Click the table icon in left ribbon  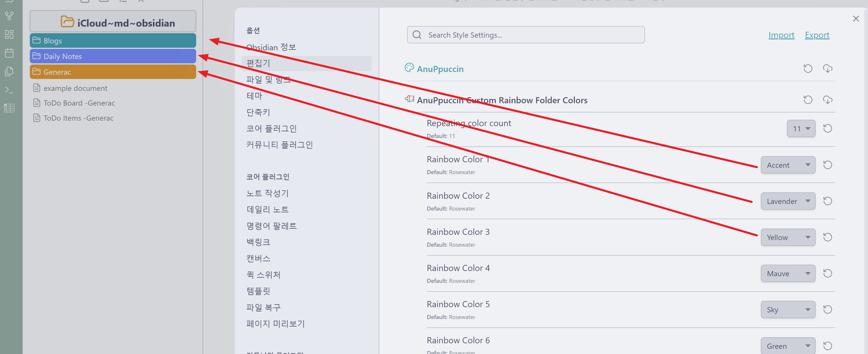pyautogui.click(x=10, y=108)
